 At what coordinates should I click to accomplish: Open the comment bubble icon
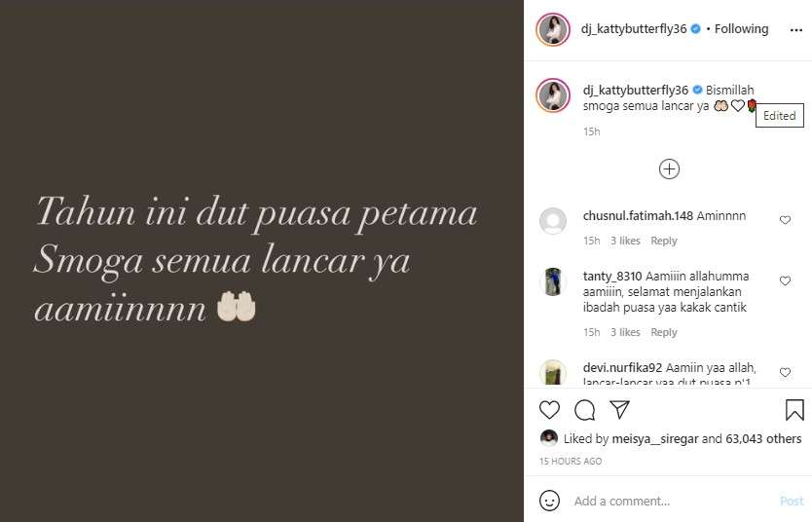point(585,410)
